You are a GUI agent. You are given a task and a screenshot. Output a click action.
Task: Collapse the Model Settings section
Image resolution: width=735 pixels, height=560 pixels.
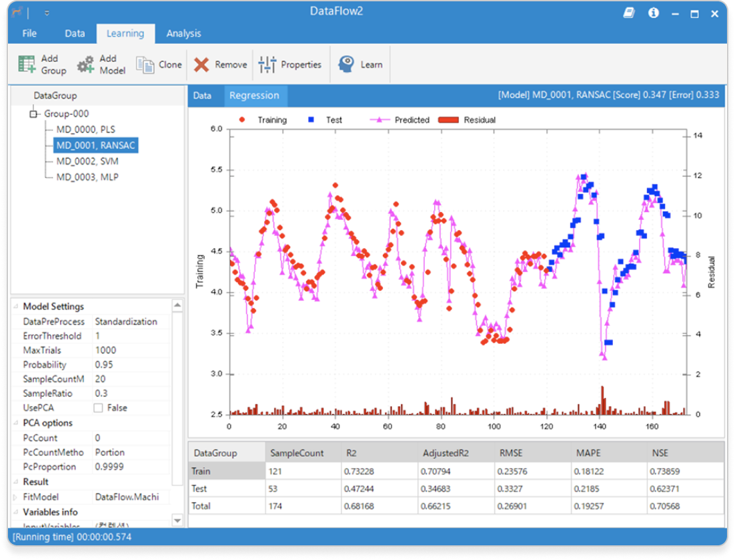tap(16, 307)
